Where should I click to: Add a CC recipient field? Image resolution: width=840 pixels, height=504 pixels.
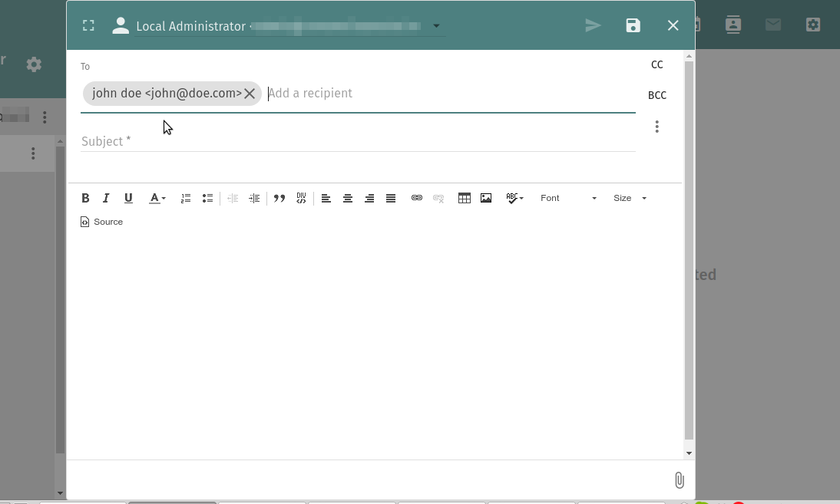tap(656, 64)
